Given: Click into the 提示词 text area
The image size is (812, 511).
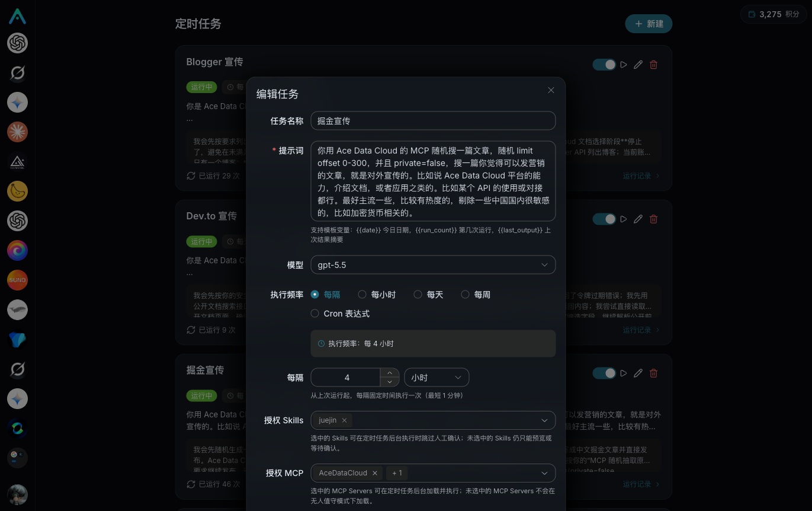Looking at the screenshot, I should click(x=433, y=181).
